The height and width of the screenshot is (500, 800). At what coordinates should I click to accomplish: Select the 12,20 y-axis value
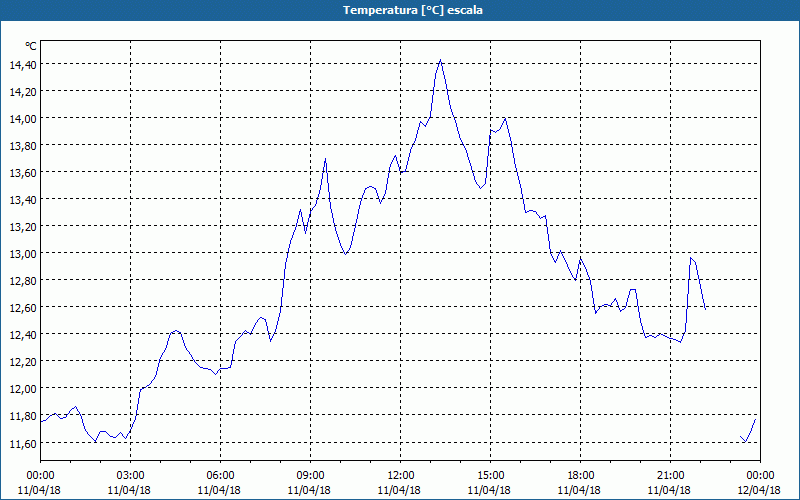point(22,362)
